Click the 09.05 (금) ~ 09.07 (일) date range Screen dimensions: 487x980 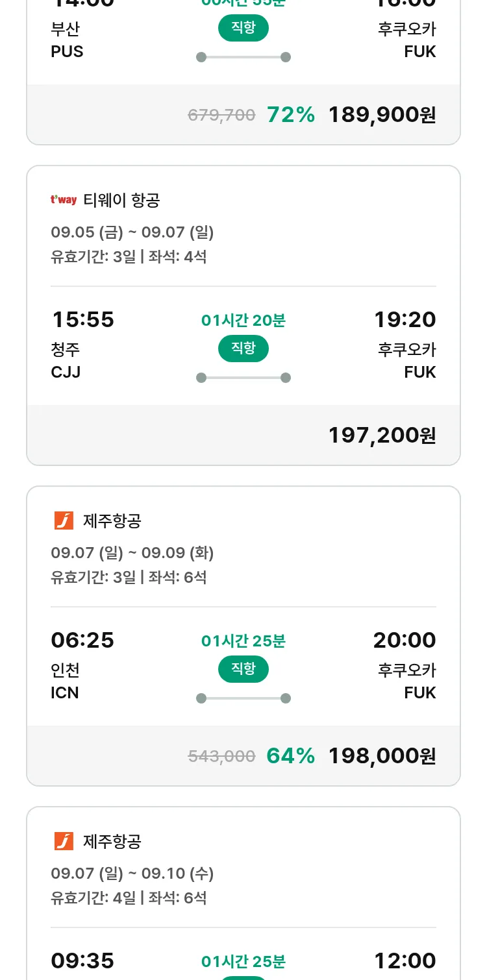pos(132,232)
